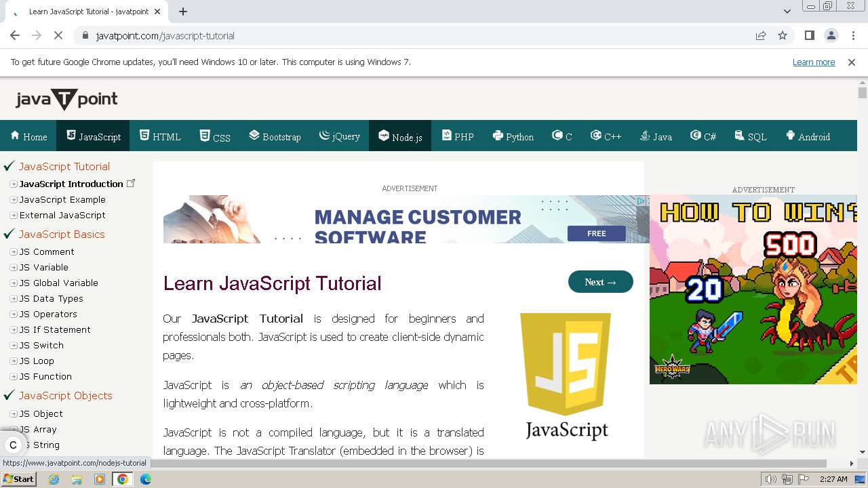
Task: Click the Learn more link
Action: 814,62
